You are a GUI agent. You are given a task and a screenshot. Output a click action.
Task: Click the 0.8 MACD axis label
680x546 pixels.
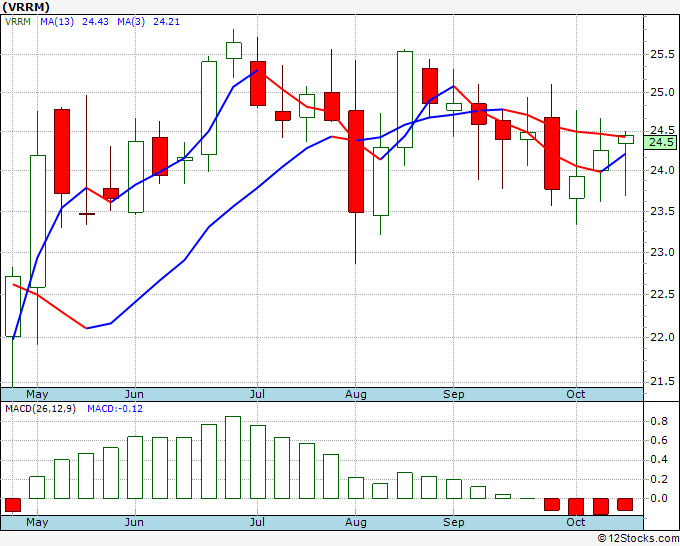[x=659, y=421]
